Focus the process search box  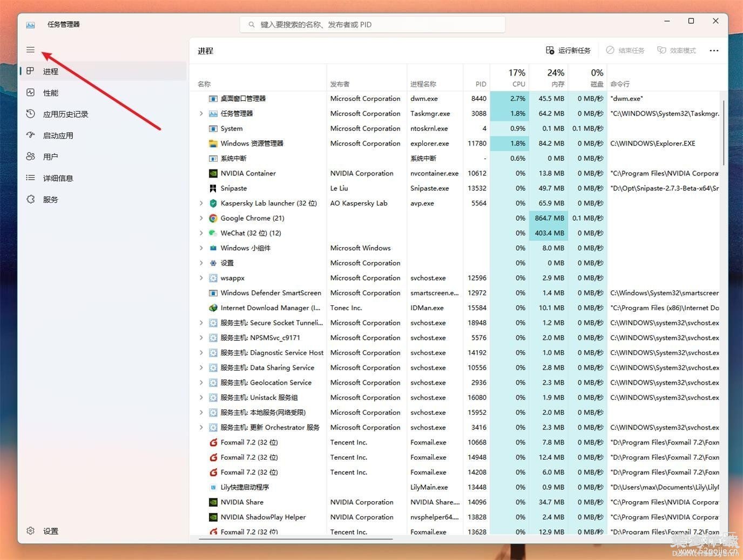(373, 24)
